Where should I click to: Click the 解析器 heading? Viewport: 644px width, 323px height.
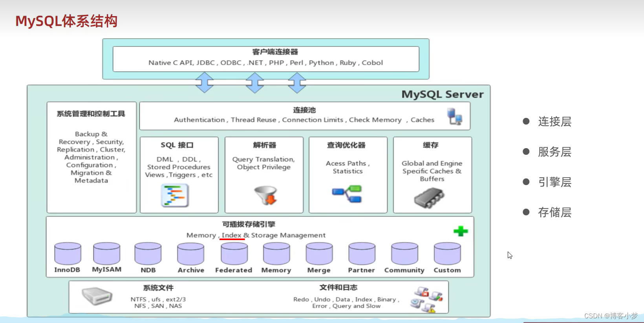[x=264, y=145]
